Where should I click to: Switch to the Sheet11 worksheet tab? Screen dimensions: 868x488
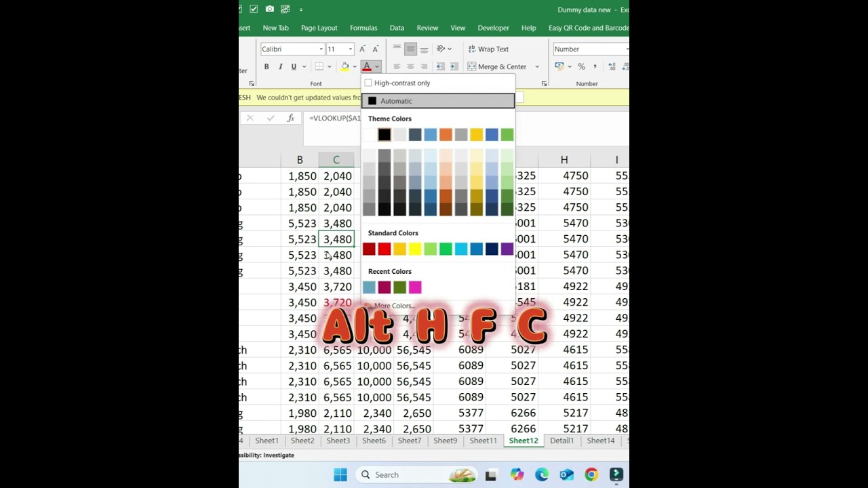tap(484, 441)
